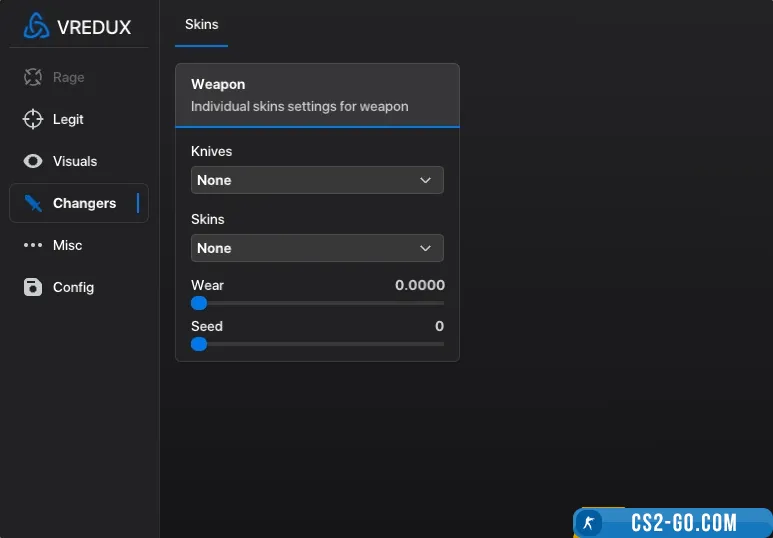
Task: Click the Knives dropdown chevron arrow
Action: pos(425,180)
